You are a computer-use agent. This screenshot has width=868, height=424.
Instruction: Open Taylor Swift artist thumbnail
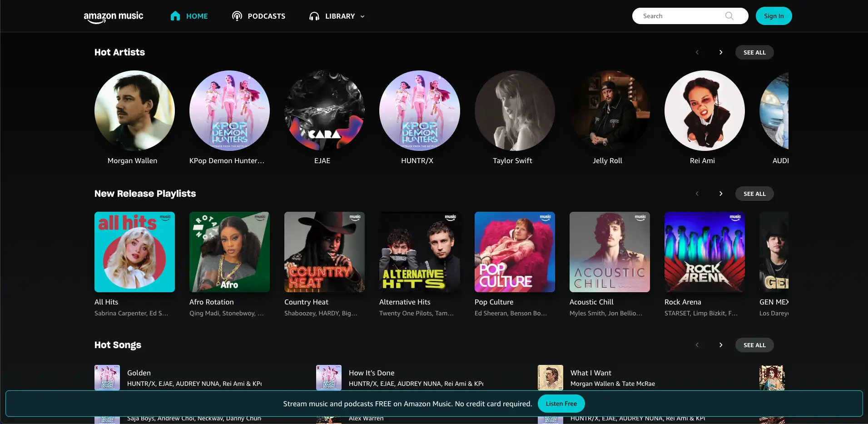point(514,110)
